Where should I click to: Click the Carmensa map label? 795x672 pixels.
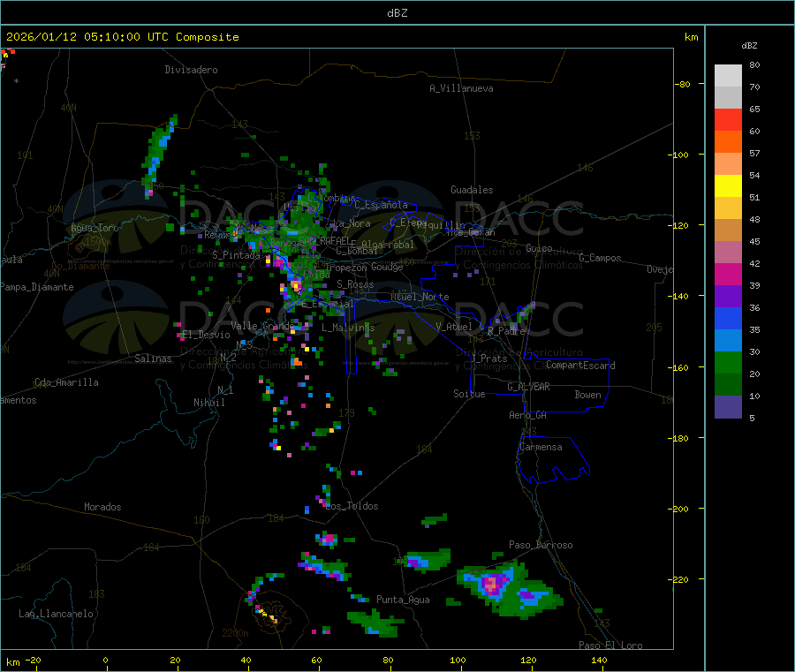(x=541, y=447)
